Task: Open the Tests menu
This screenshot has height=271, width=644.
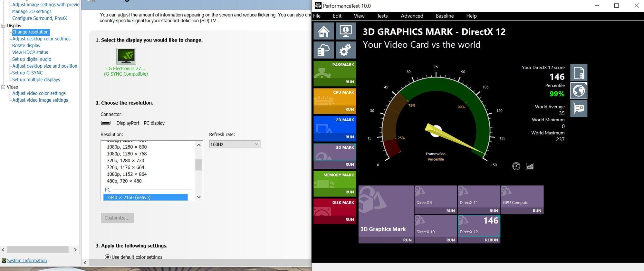Action: coord(382,16)
